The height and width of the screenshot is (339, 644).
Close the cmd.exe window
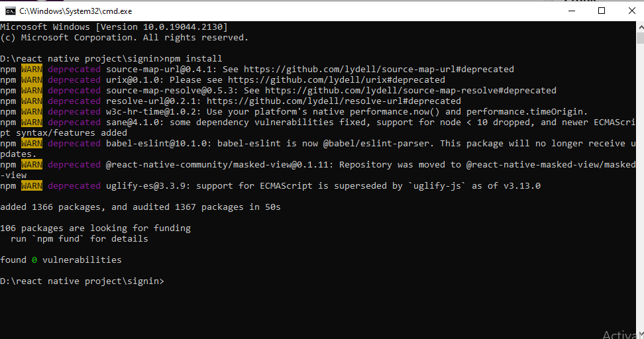point(631,11)
